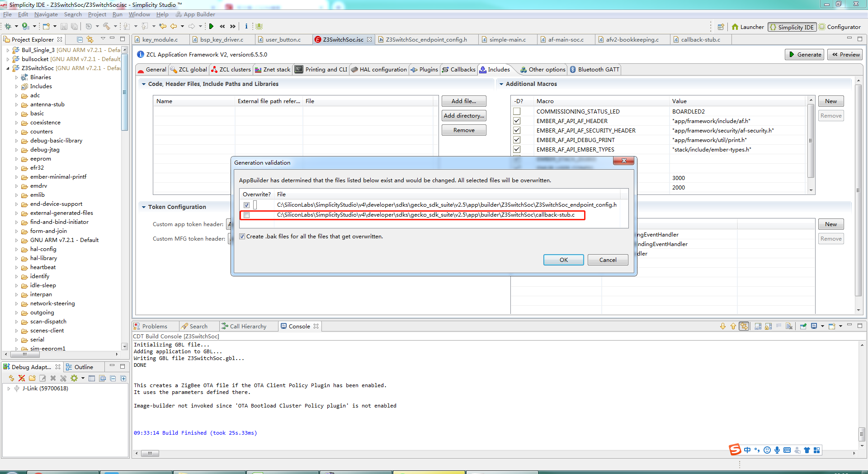This screenshot has width=868, height=474.
Task: Click the Project Explorer vertical scrollbar thumb
Action: [125, 92]
